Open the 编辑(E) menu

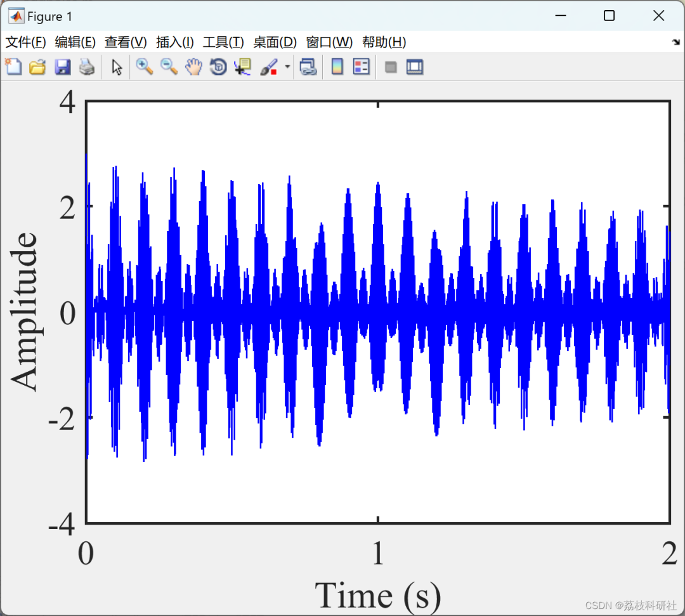coord(75,42)
